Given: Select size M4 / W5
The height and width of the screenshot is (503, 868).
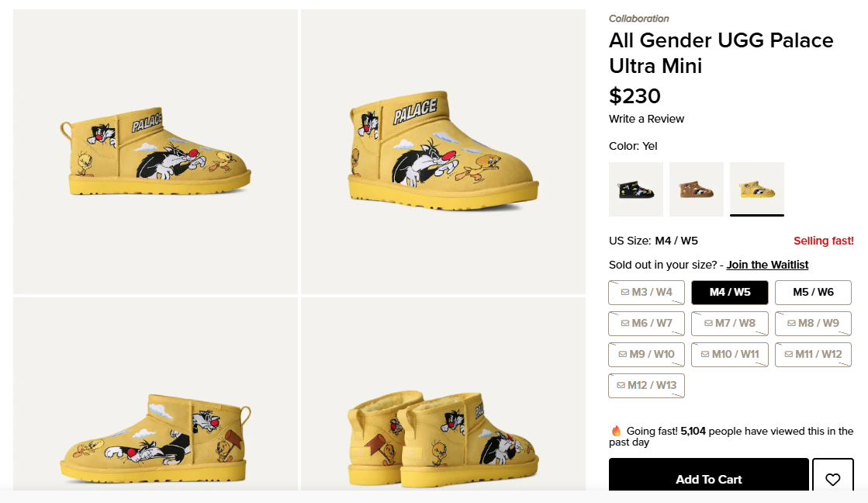Looking at the screenshot, I should point(730,293).
